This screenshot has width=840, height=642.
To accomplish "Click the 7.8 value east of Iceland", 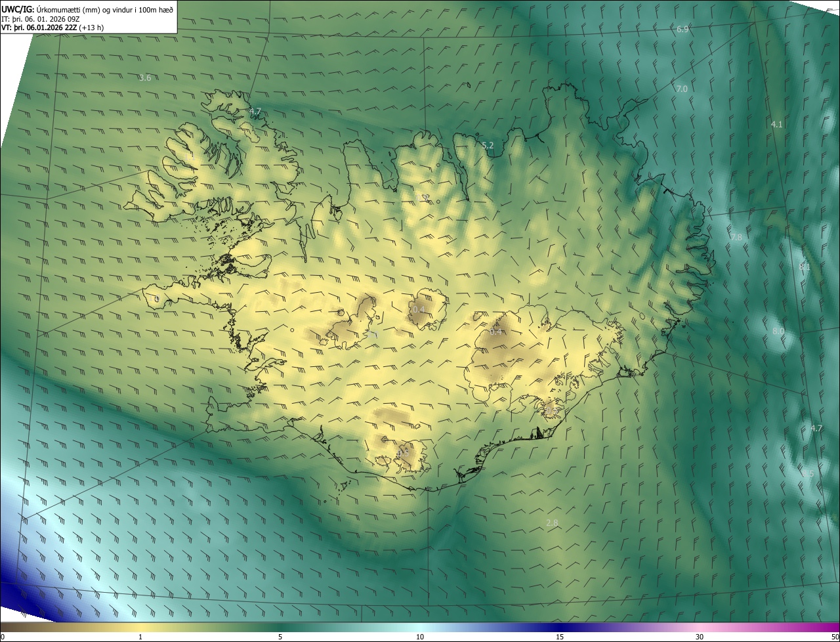I will click(x=736, y=237).
